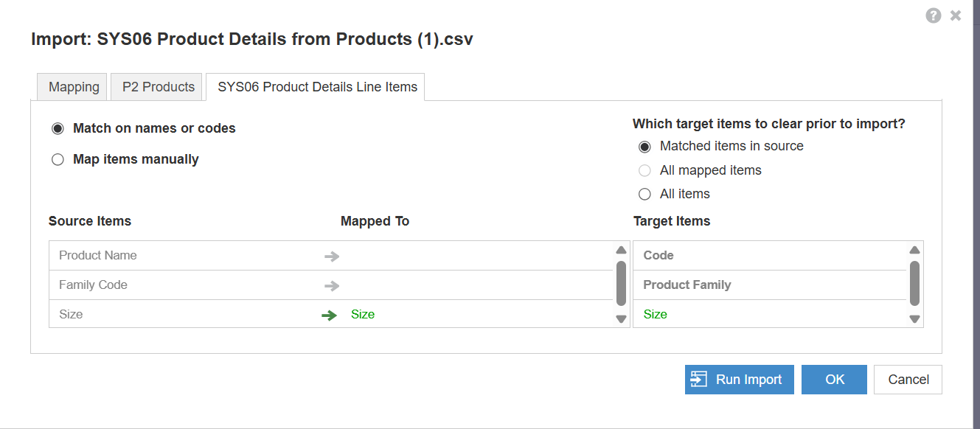Image resolution: width=980 pixels, height=429 pixels.
Task: Choose All items clear option
Action: coord(644,194)
